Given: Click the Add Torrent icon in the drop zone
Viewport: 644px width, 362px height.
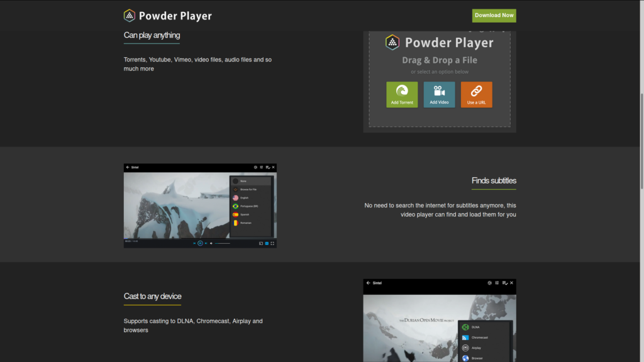Looking at the screenshot, I should [x=402, y=91].
